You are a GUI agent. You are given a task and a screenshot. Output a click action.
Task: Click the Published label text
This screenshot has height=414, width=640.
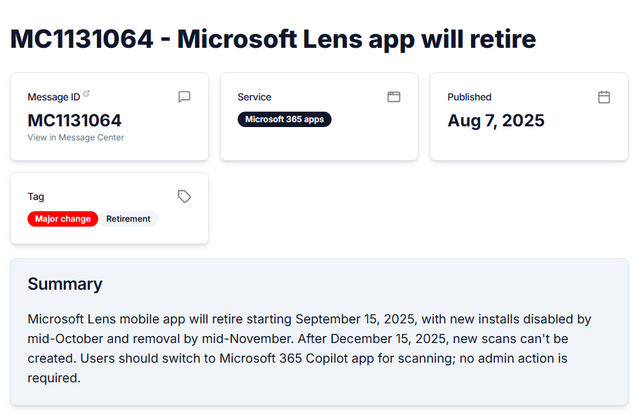[x=469, y=97]
